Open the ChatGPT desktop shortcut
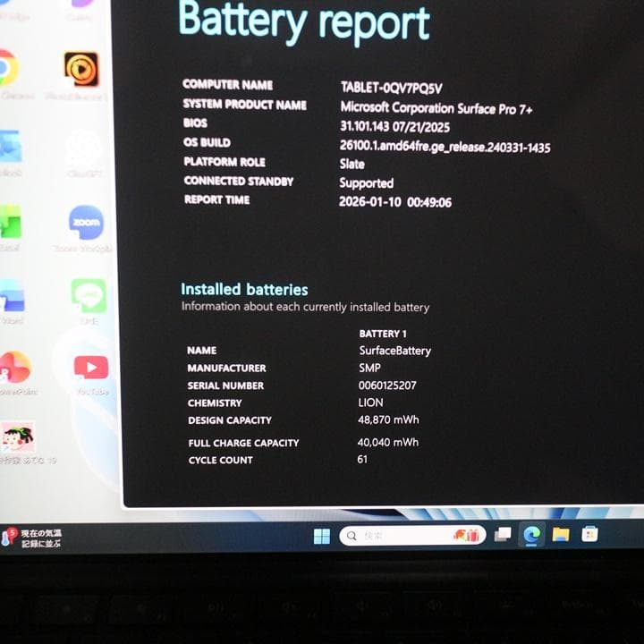This screenshot has width=644, height=644. pyautogui.click(x=84, y=148)
